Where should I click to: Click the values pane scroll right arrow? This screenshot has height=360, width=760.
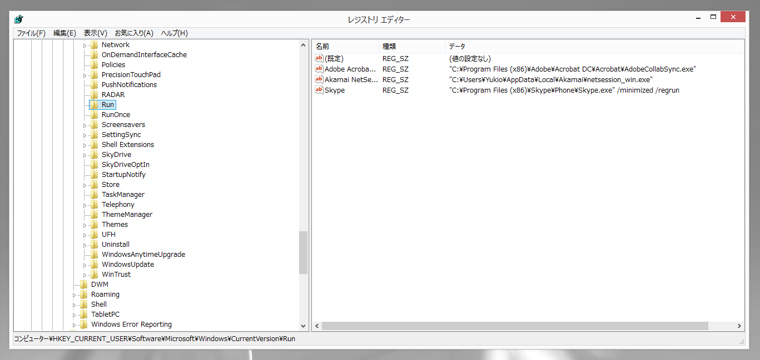pyautogui.click(x=740, y=326)
